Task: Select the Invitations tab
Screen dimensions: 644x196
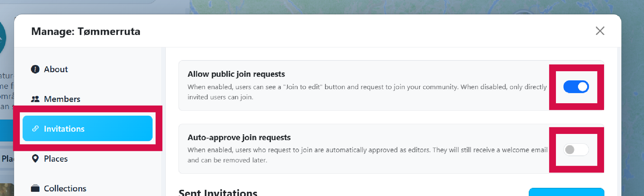Action: (x=87, y=128)
